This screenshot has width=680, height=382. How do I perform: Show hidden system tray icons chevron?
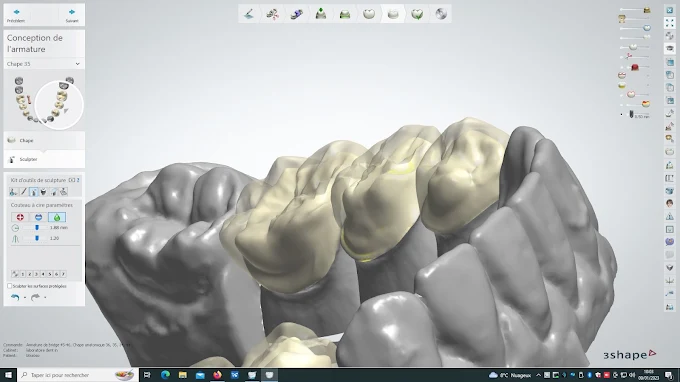[538, 375]
